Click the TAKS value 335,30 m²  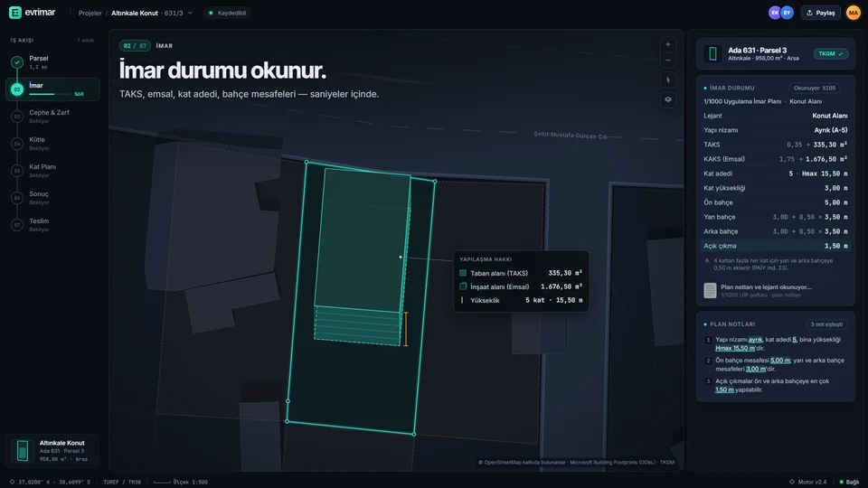[x=830, y=145]
